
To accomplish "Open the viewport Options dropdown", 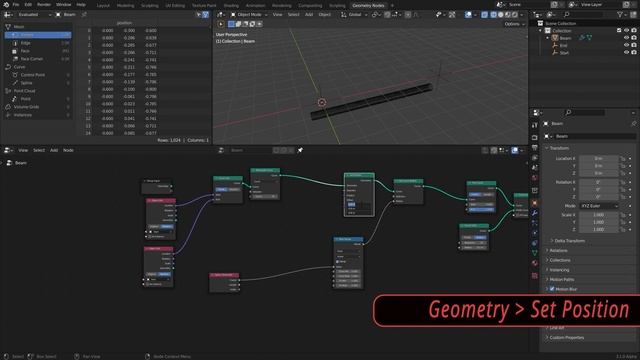I will click(x=514, y=24).
